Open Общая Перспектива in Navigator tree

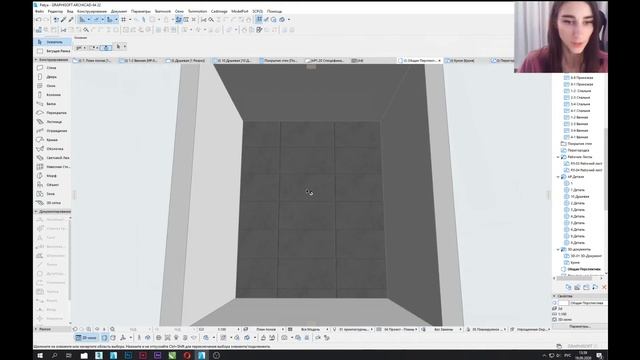584,269
